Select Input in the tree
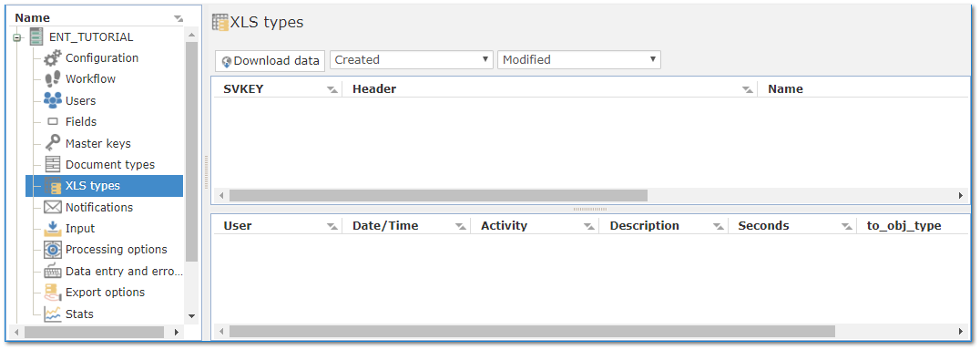Screen dimensions: 980x350 coord(80,229)
